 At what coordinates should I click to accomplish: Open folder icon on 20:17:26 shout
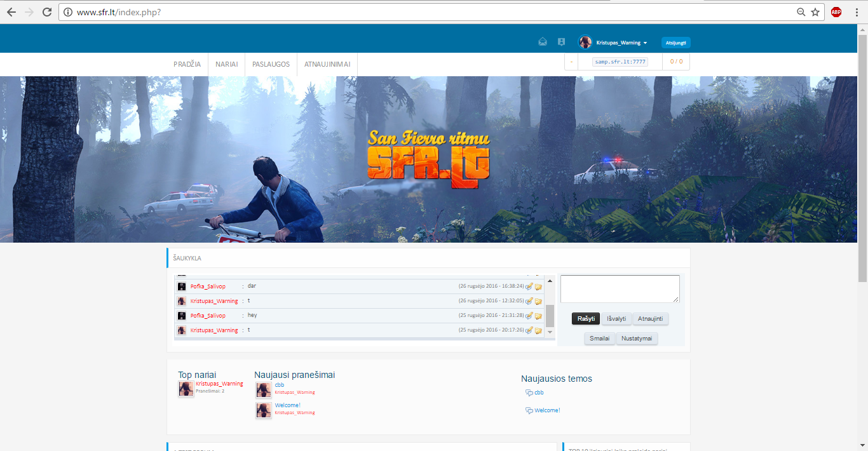(x=538, y=330)
